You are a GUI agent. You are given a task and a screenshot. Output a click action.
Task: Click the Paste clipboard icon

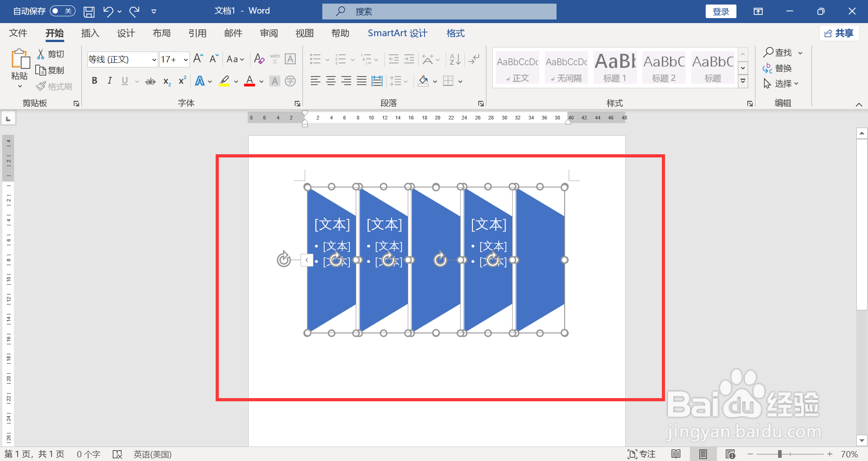[x=20, y=59]
